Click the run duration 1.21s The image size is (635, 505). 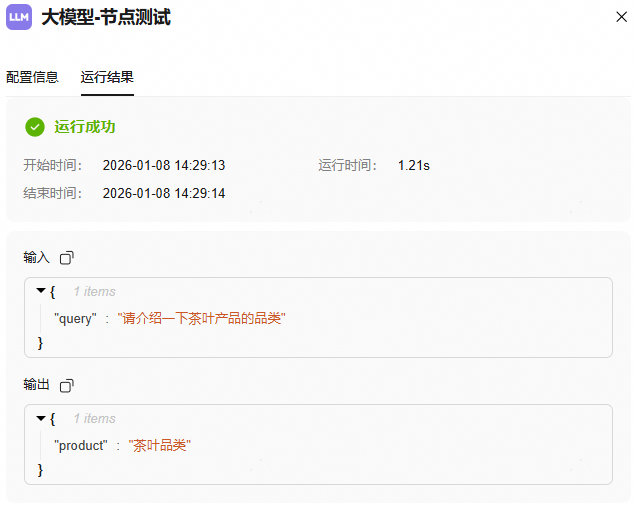coord(413,165)
